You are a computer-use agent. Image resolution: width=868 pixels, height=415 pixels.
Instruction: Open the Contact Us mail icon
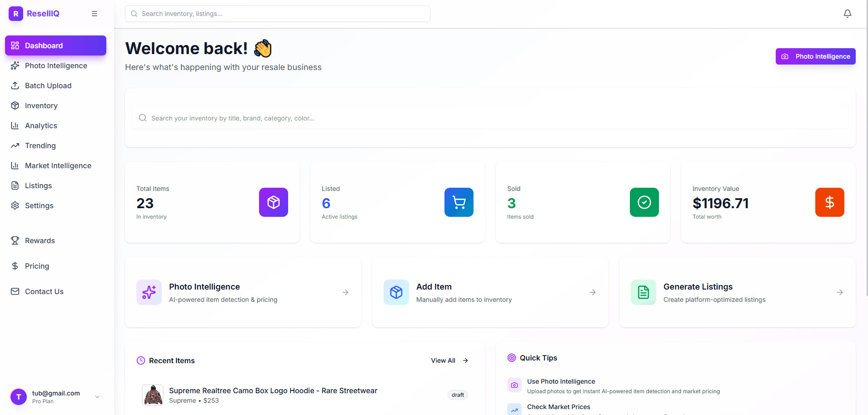[x=15, y=291]
